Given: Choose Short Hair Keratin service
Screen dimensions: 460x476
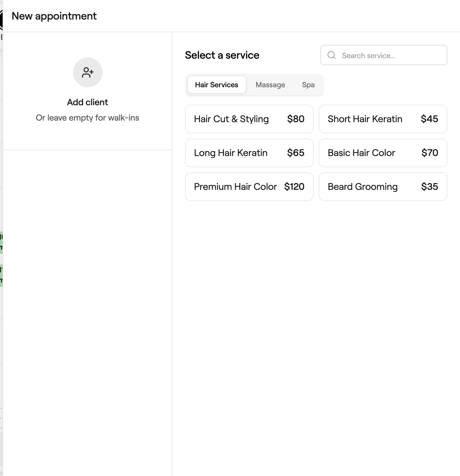Looking at the screenshot, I should tap(383, 119).
